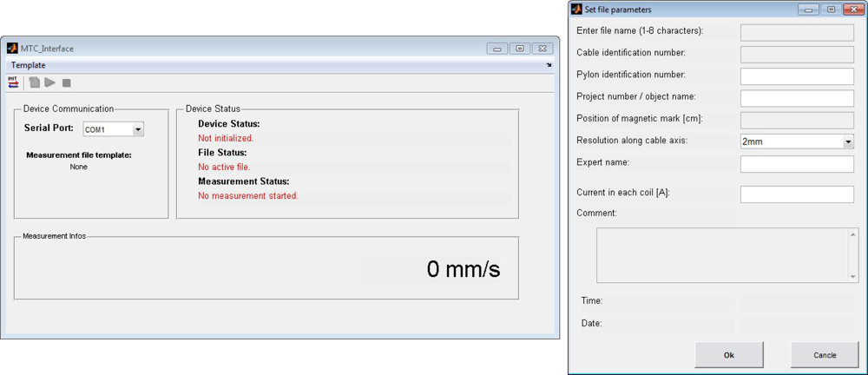
Task: Open the Template menu
Action: [x=29, y=65]
